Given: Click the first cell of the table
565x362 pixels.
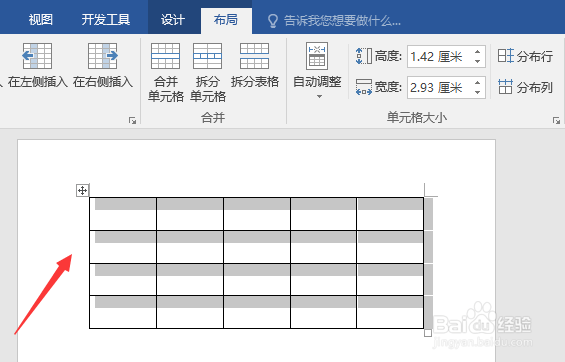Looking at the screenshot, I should click(123, 214).
